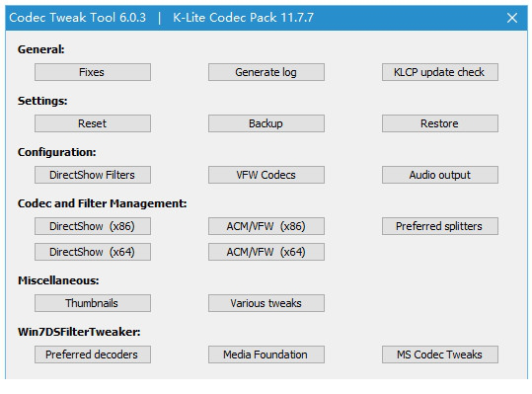Run the KLCP update check
The width and height of the screenshot is (532, 394).
point(440,72)
